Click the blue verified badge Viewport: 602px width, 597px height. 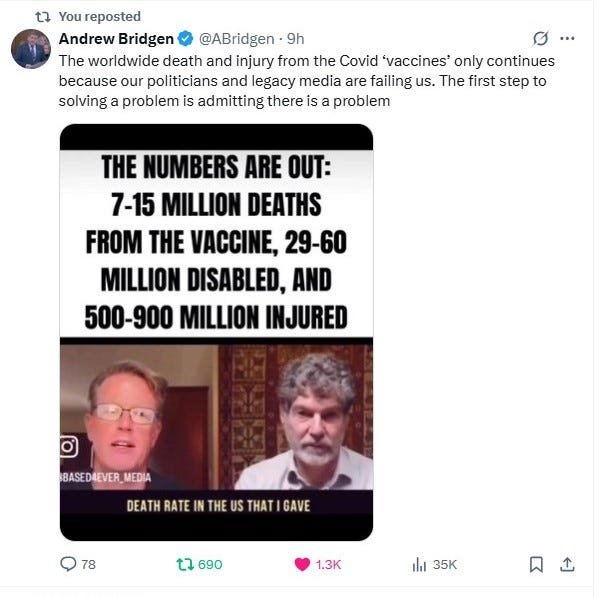(186, 39)
